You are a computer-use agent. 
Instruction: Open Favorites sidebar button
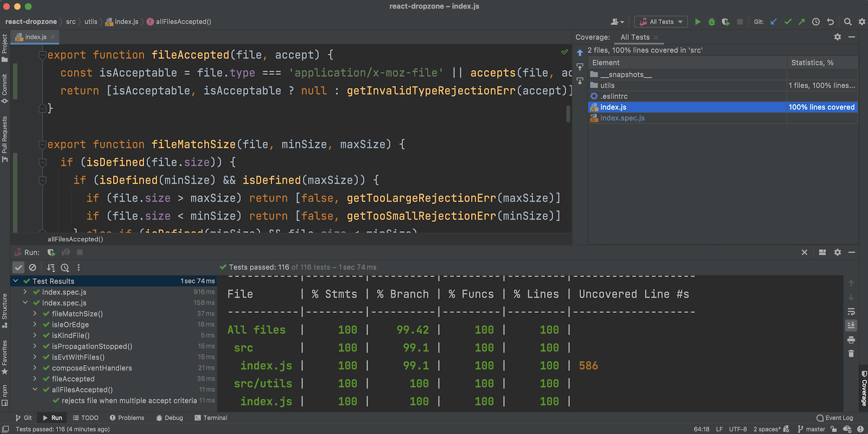(4, 357)
